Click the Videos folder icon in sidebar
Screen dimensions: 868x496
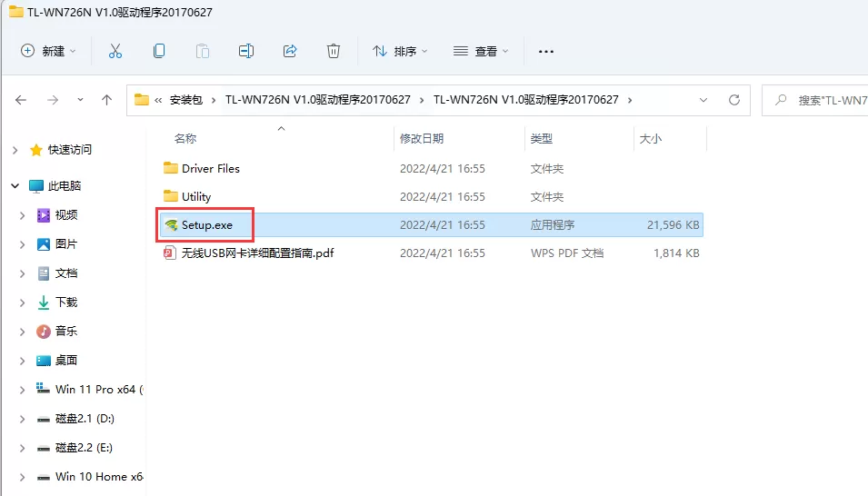click(44, 215)
